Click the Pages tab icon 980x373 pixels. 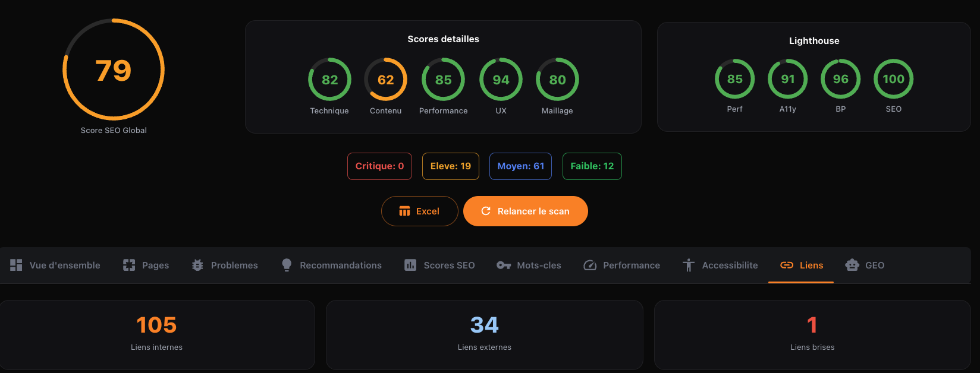coord(129,265)
